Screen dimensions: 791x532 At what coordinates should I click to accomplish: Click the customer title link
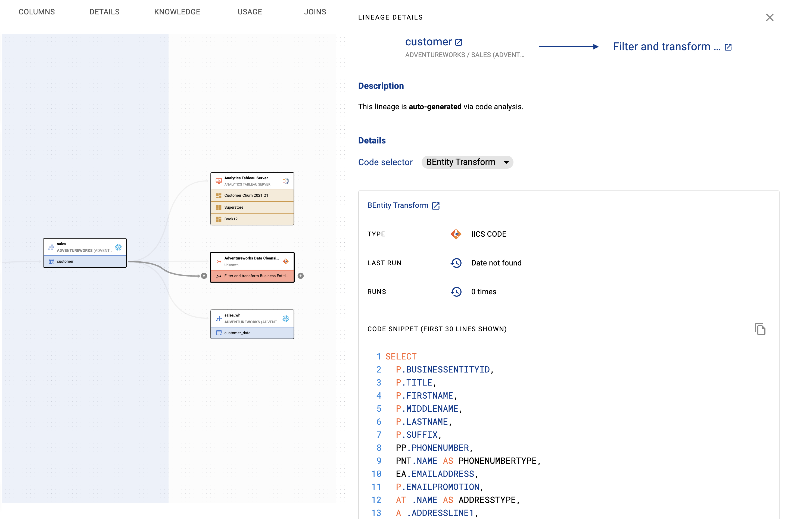coord(428,42)
